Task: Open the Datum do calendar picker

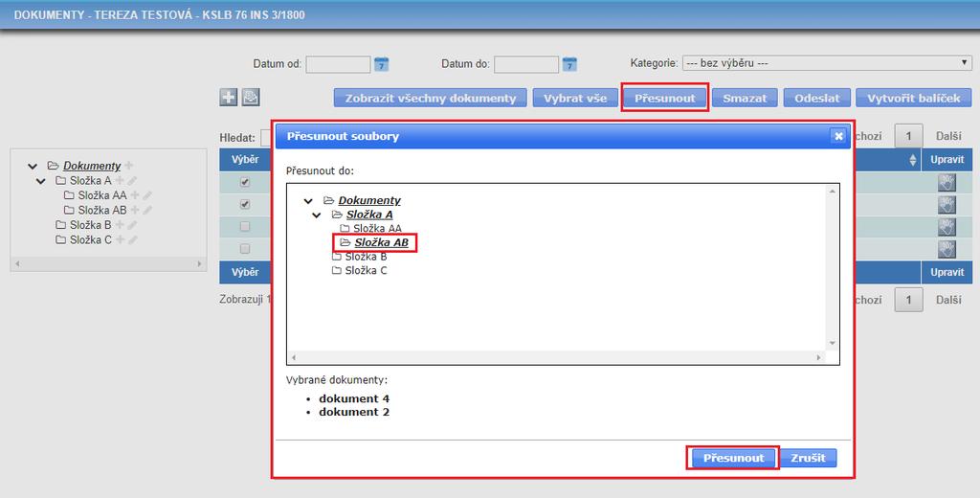Action: tap(569, 64)
